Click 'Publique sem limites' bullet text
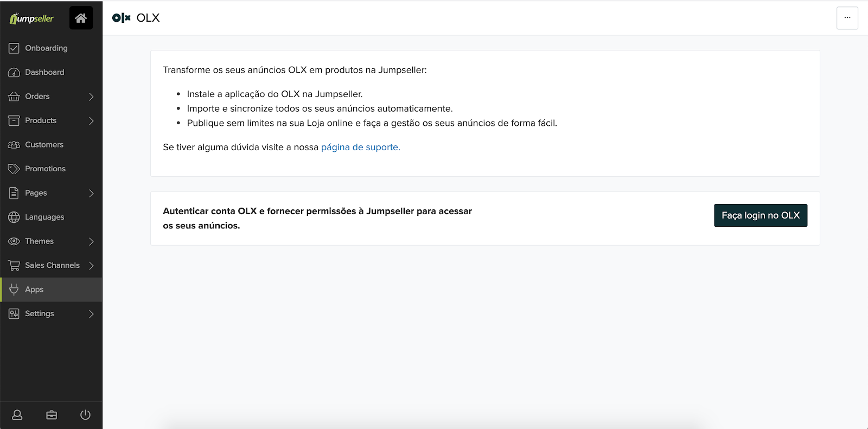The width and height of the screenshot is (868, 429). pos(372,123)
